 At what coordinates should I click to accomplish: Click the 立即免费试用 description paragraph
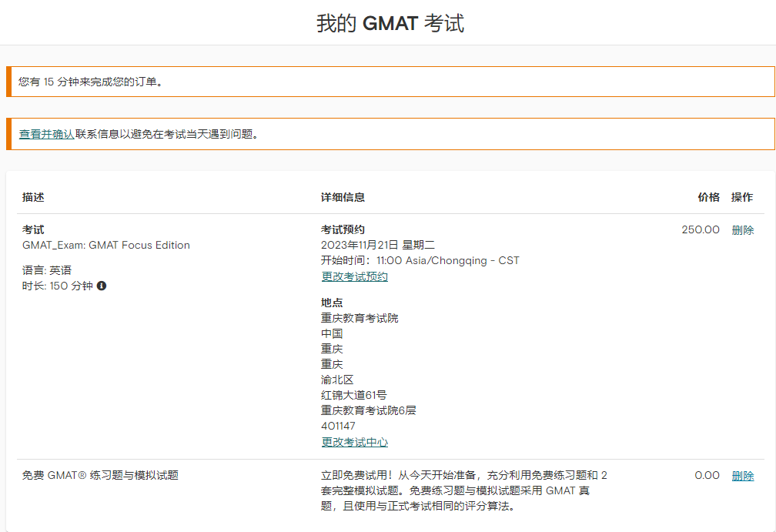coord(463,491)
